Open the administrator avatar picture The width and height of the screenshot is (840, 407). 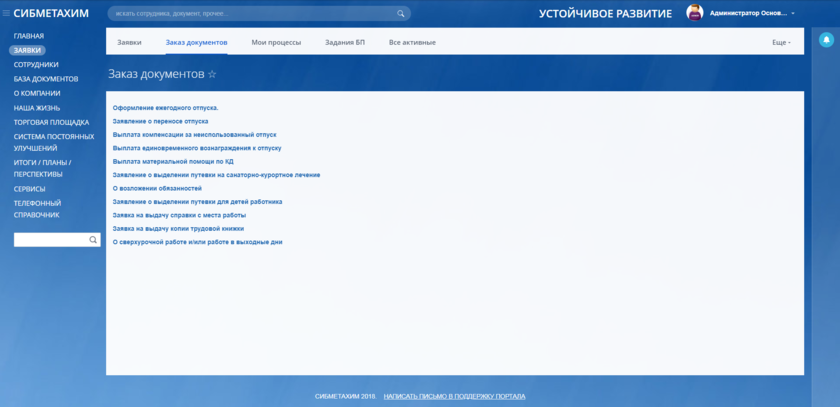(x=694, y=13)
